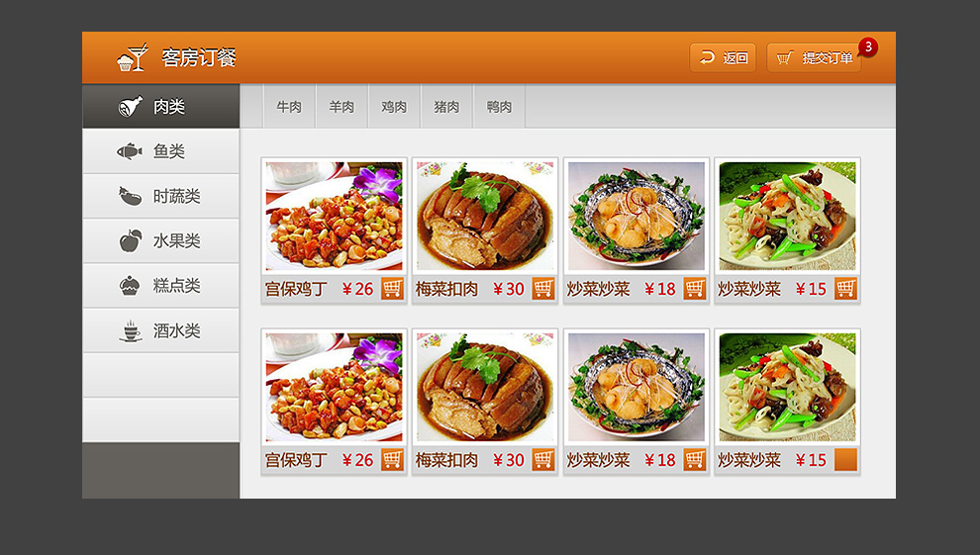Click the orange square on bottom-row ¥15 炒菜炒菜
The height and width of the screenshot is (555, 980).
pos(845,460)
